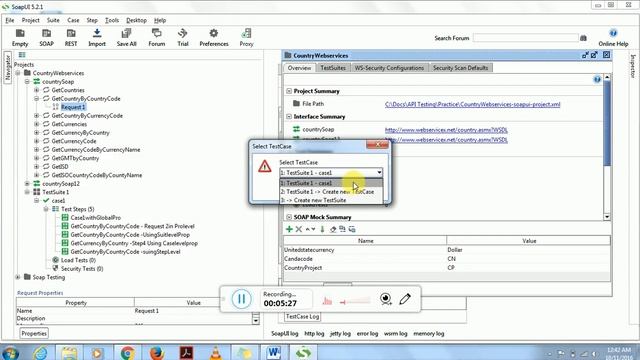Viewport: 640px width, 360px height.
Task: Collapse the TestSuite 1 node
Action: coord(27,192)
